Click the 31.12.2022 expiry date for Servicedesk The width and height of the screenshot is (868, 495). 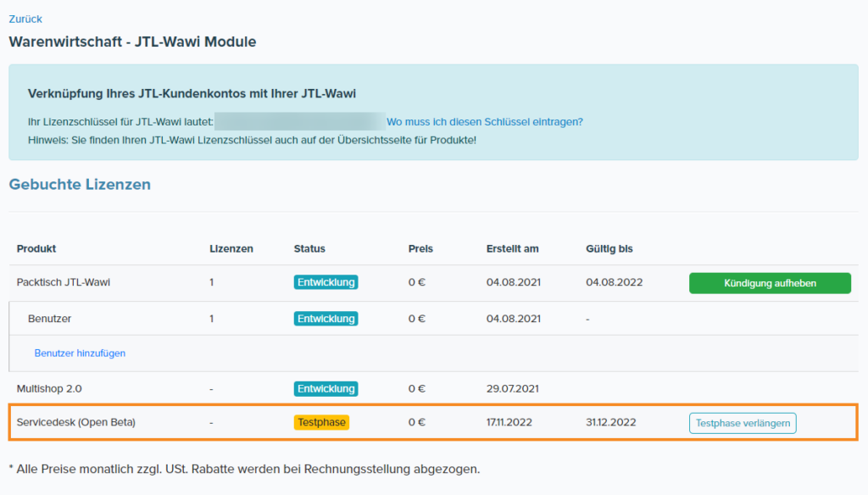pyautogui.click(x=610, y=422)
